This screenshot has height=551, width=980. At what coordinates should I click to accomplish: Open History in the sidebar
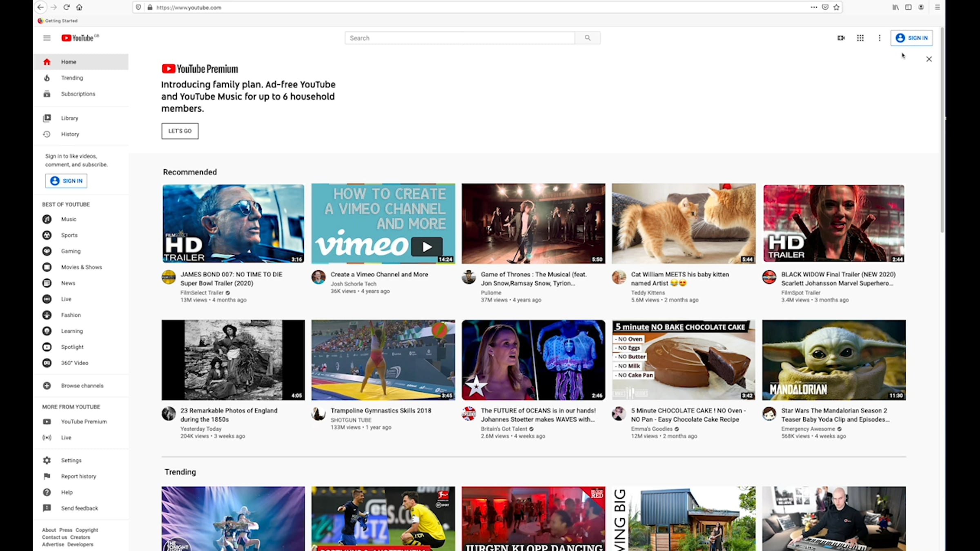pyautogui.click(x=81, y=134)
